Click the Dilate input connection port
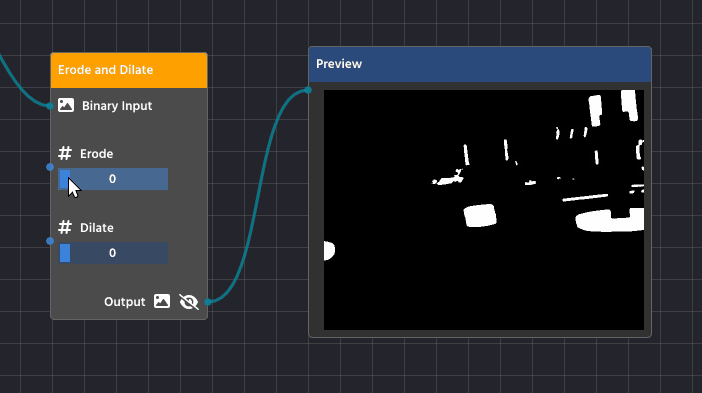 coord(50,241)
